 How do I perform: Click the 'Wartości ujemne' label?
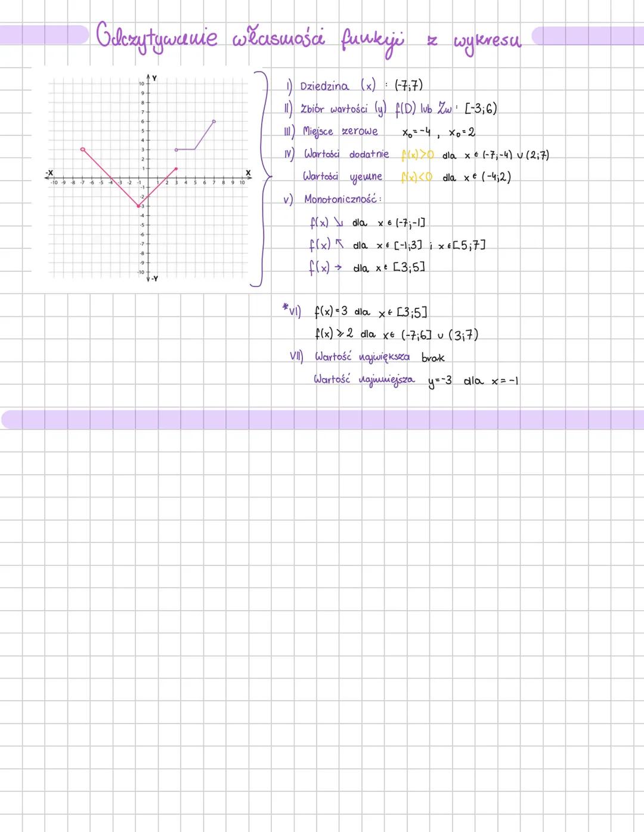(x=342, y=177)
